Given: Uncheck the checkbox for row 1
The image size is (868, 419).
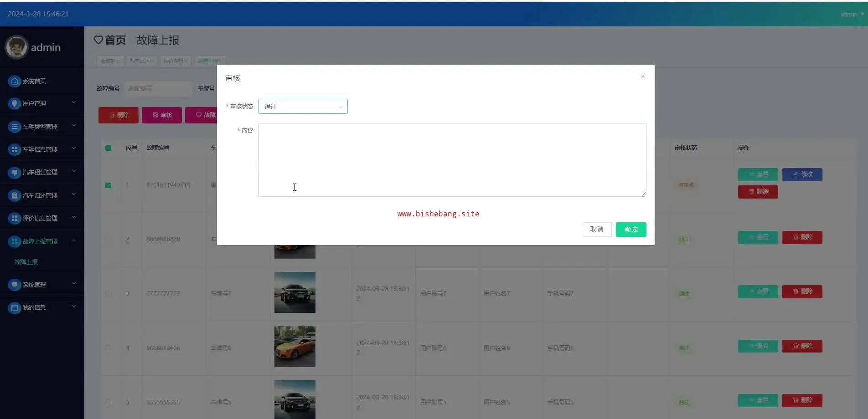Looking at the screenshot, I should 108,185.
